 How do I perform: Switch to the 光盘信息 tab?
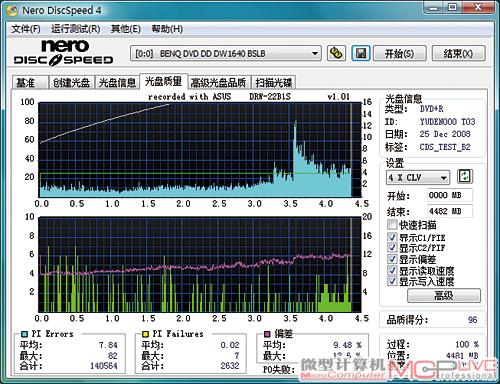pos(117,82)
